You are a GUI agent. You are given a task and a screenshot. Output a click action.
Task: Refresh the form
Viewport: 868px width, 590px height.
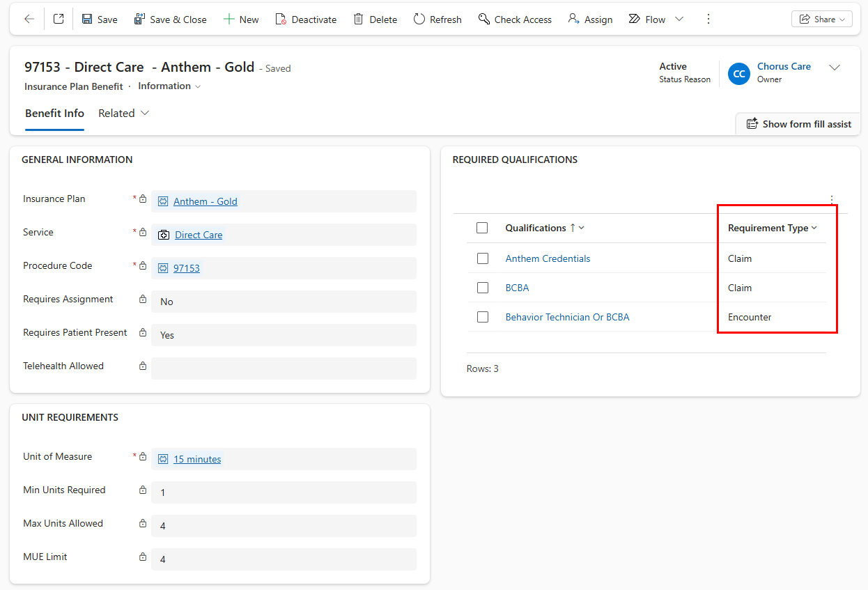coord(437,20)
